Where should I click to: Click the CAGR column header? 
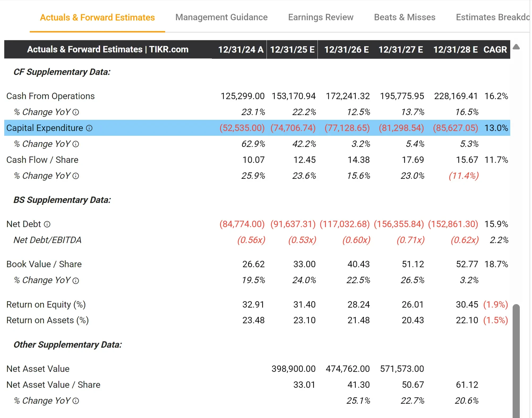(x=495, y=50)
